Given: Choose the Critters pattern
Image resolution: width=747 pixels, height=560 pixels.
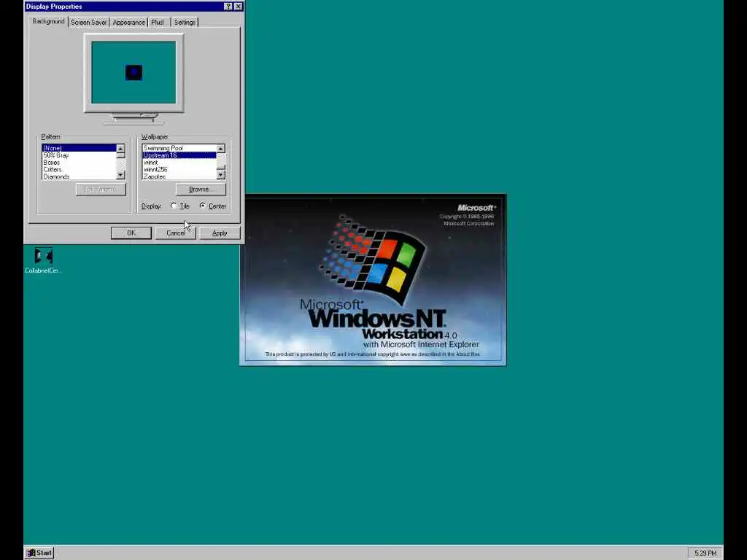Looking at the screenshot, I should pos(79,169).
